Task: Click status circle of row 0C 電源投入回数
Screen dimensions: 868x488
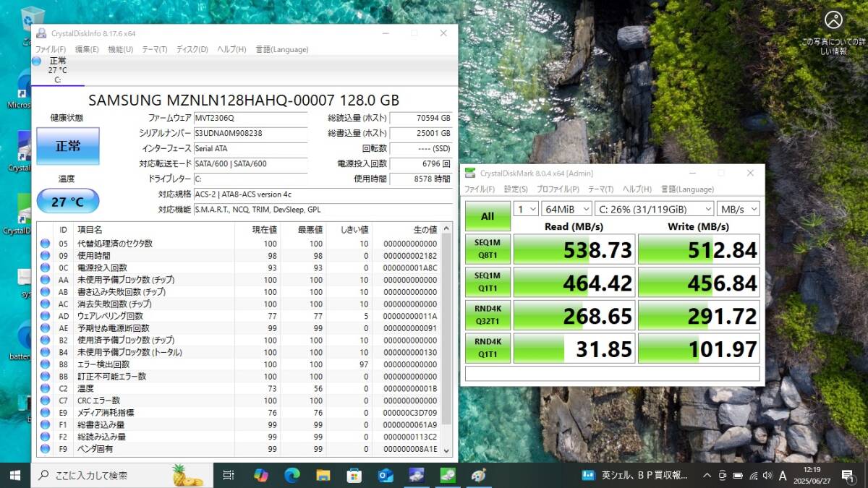Action: click(45, 267)
